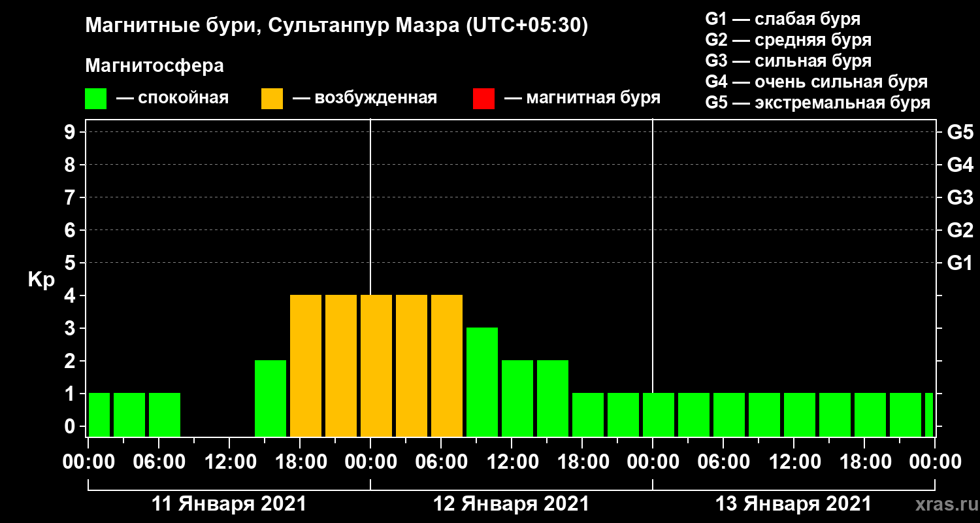Click the G1 tick label on the right axis
Viewport: 980px width, 523px height.
click(960, 263)
